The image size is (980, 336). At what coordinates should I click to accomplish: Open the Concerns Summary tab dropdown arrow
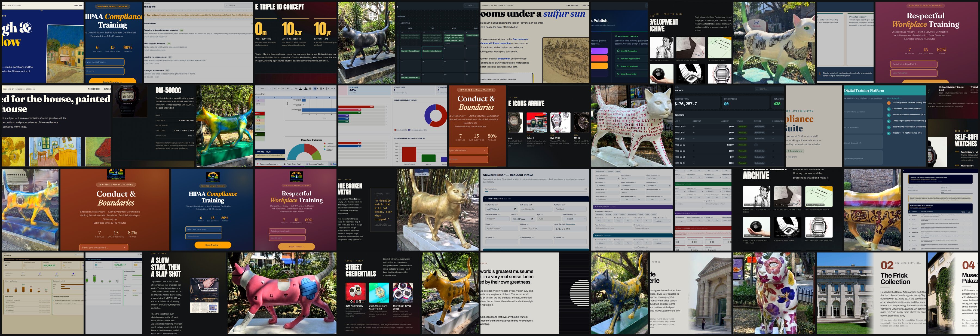click(x=280, y=164)
